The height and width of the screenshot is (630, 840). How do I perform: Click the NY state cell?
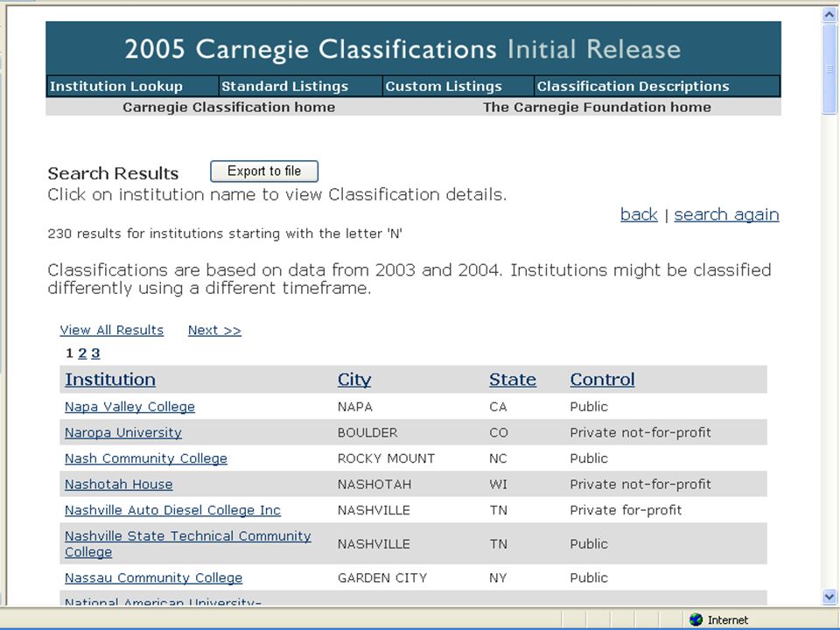click(498, 578)
